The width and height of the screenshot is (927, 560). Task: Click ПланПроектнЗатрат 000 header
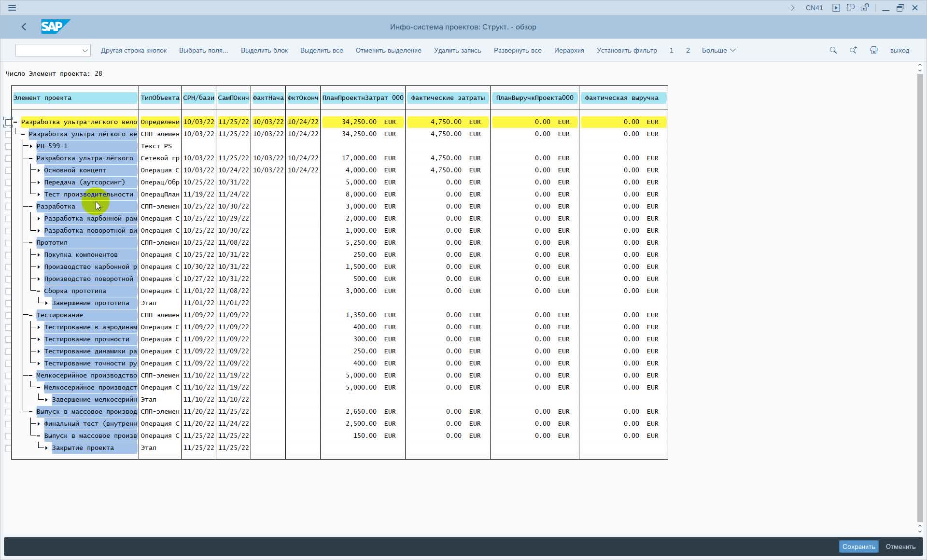pos(363,98)
